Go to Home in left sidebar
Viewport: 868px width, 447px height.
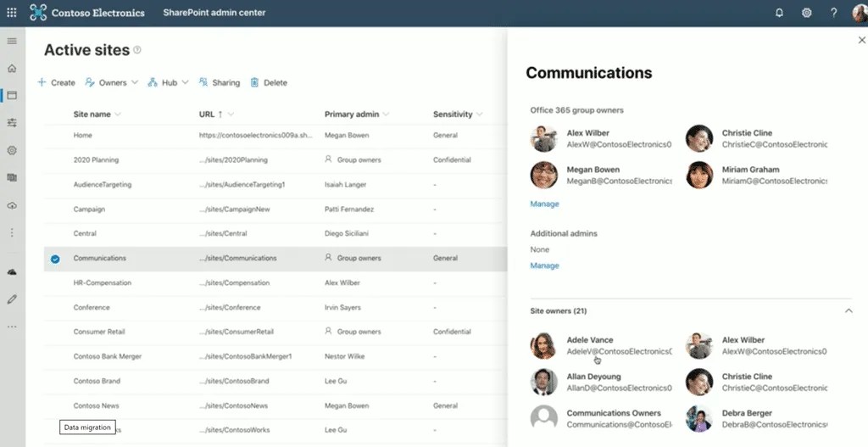[12, 68]
